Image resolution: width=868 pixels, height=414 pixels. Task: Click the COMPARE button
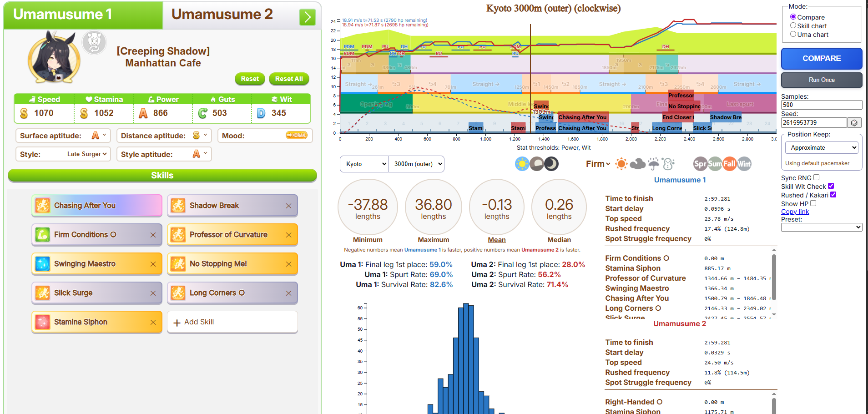click(822, 59)
